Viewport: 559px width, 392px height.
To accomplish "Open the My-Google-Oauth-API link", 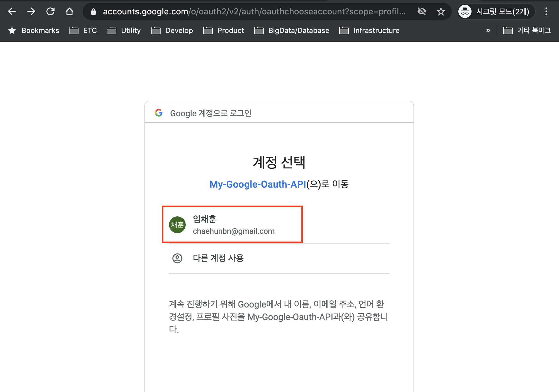I will (258, 184).
